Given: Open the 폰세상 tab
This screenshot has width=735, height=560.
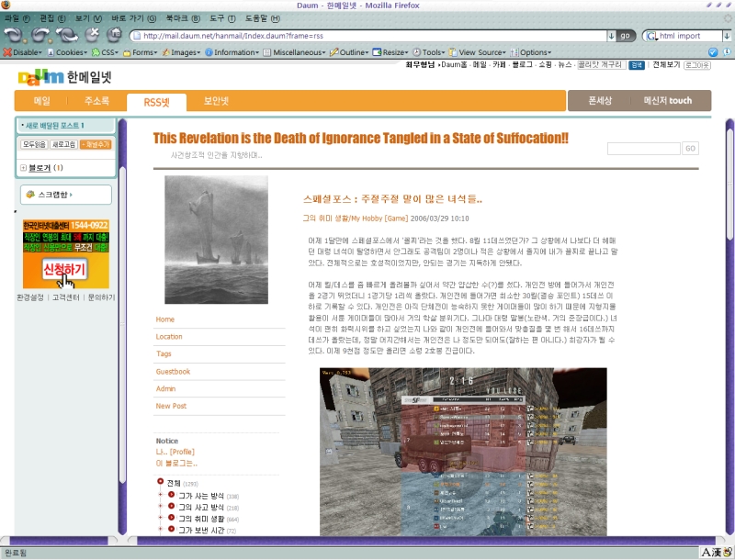Looking at the screenshot, I should pos(600,101).
